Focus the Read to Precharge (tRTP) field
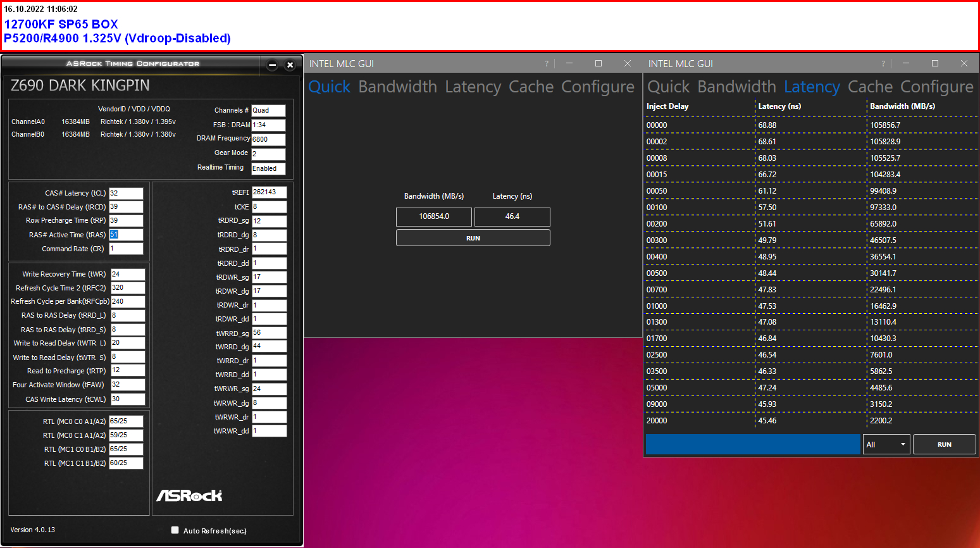Viewport: 980px width, 548px height. pyautogui.click(x=128, y=370)
